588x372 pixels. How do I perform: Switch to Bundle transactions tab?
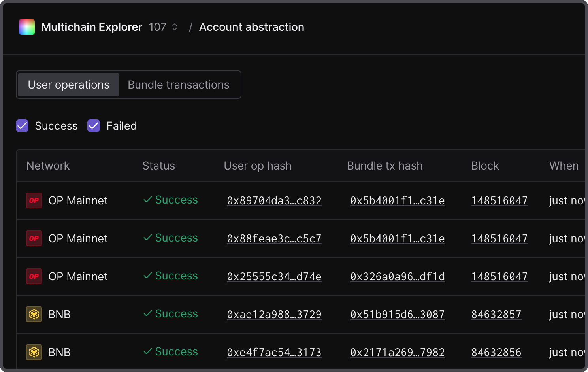pos(179,85)
